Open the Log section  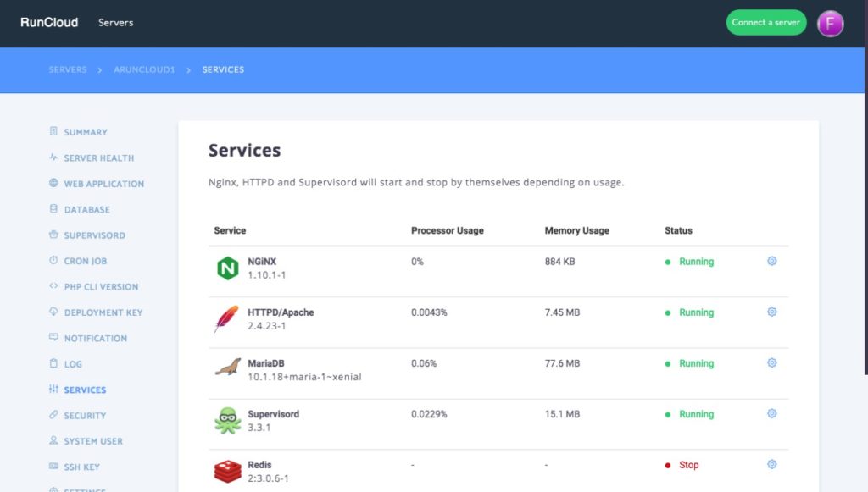point(73,364)
